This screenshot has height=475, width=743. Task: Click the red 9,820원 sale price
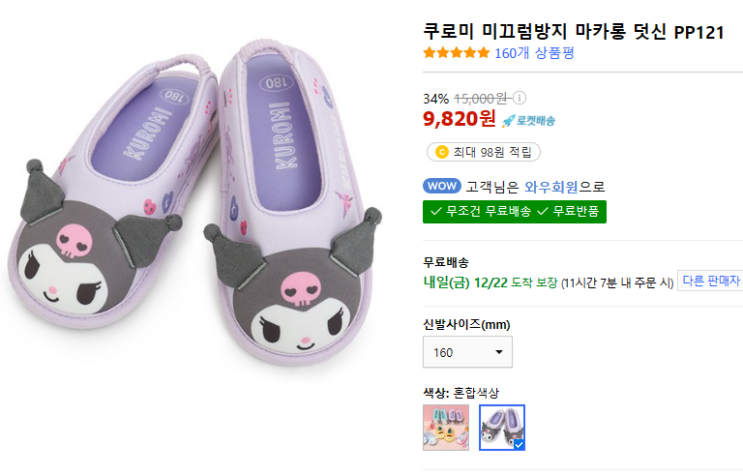(x=459, y=119)
